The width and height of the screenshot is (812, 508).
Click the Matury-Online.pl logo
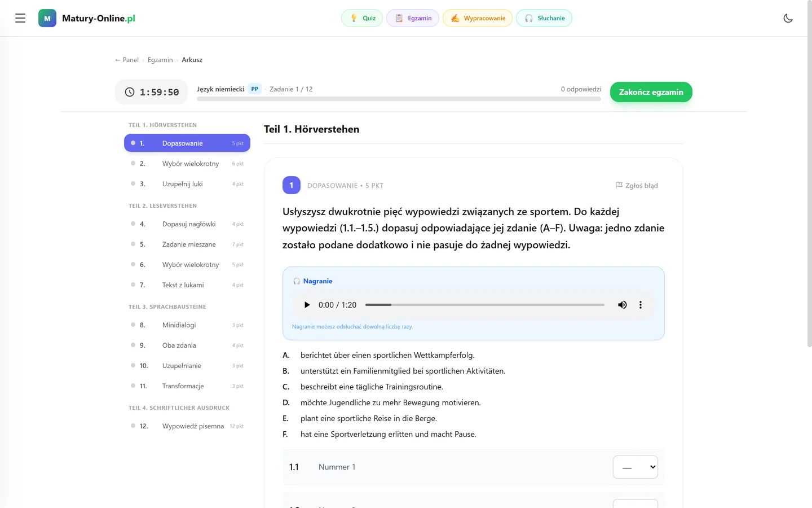pos(87,18)
